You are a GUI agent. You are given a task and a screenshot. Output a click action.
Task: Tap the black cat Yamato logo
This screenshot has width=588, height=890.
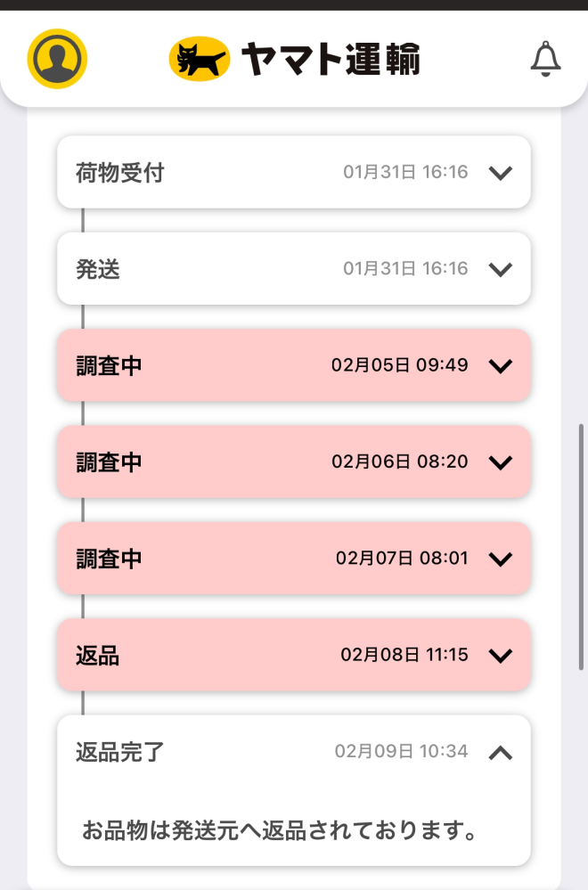coord(200,59)
